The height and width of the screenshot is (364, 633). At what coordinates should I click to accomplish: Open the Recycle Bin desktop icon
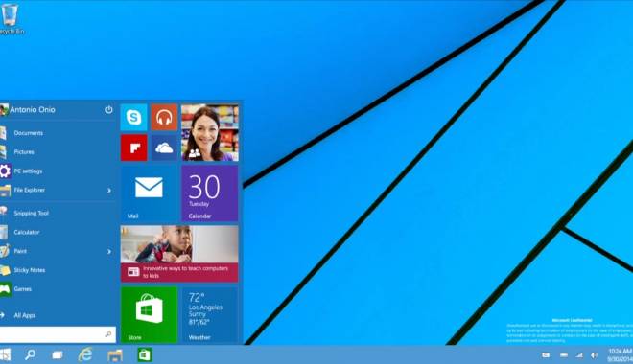coord(11,18)
